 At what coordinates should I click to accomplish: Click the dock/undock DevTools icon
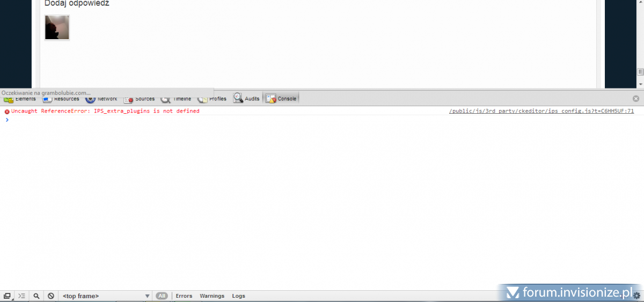[8, 296]
